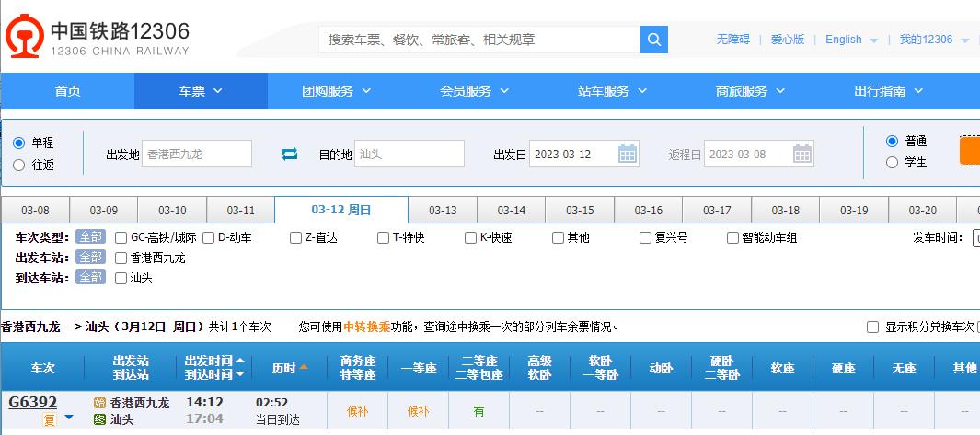Select the 往返 round-trip radio button
Viewport: 980px width, 435px height.
[18, 165]
